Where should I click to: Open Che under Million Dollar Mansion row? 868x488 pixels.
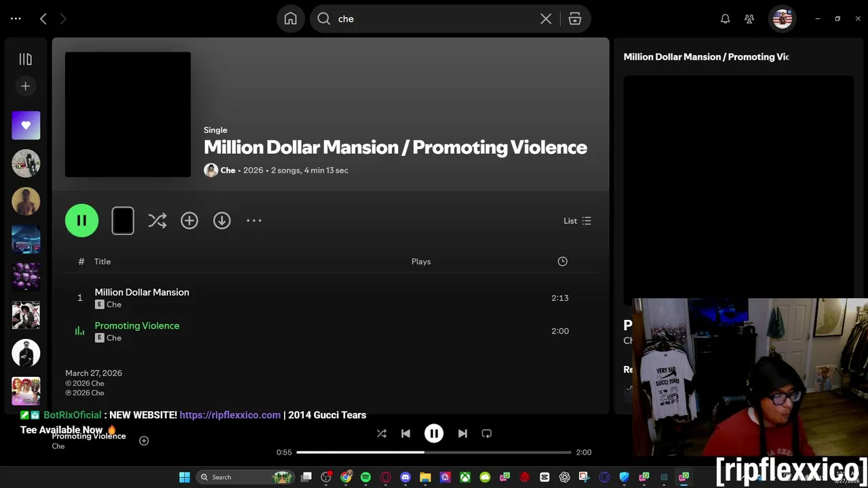click(114, 305)
